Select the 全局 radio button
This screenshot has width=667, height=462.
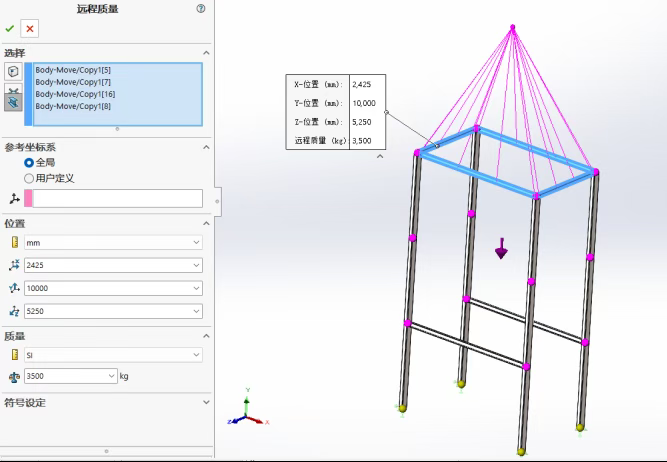click(29, 162)
